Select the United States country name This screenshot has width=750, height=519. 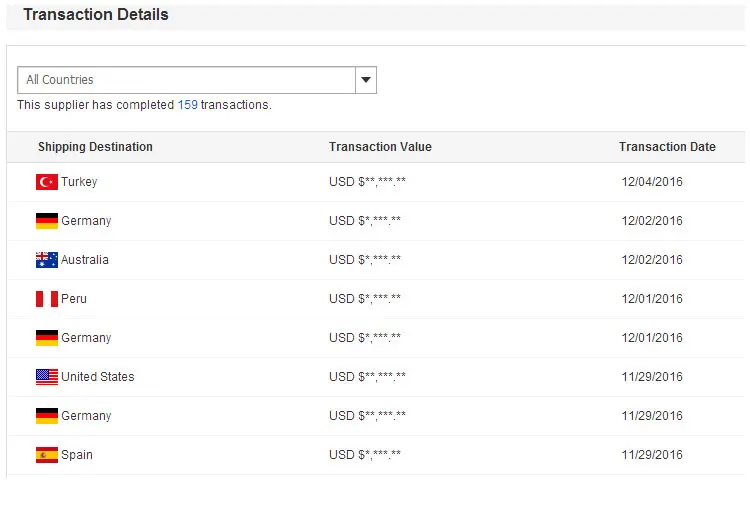tap(97, 377)
